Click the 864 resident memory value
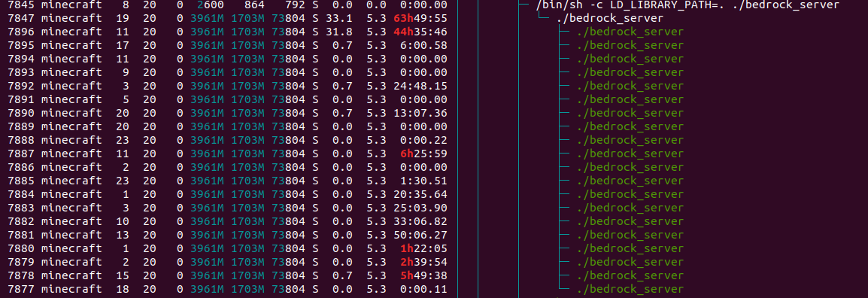The image size is (868, 298). coord(254,5)
